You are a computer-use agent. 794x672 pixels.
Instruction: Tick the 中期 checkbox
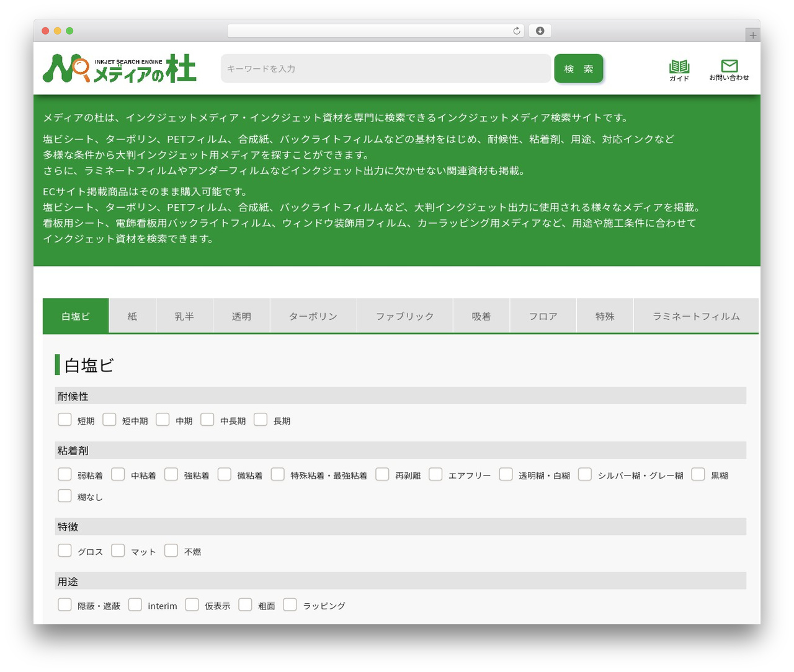point(163,420)
